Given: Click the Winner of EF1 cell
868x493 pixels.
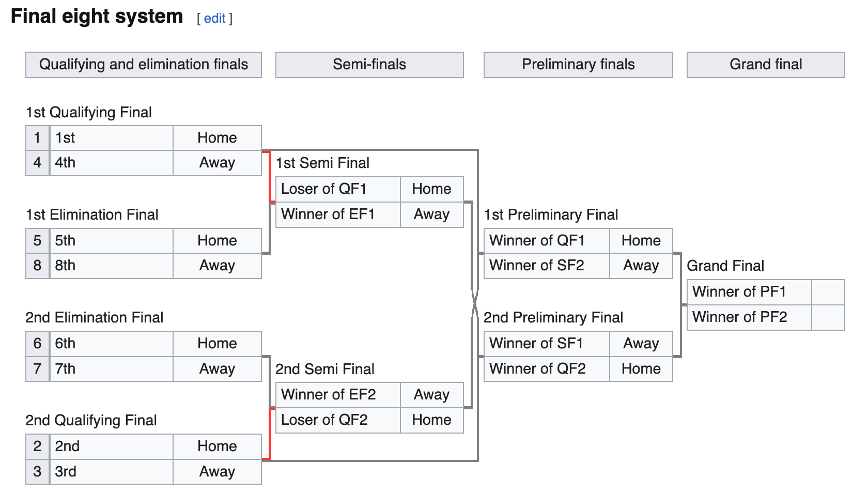Looking at the screenshot, I should 338,214.
